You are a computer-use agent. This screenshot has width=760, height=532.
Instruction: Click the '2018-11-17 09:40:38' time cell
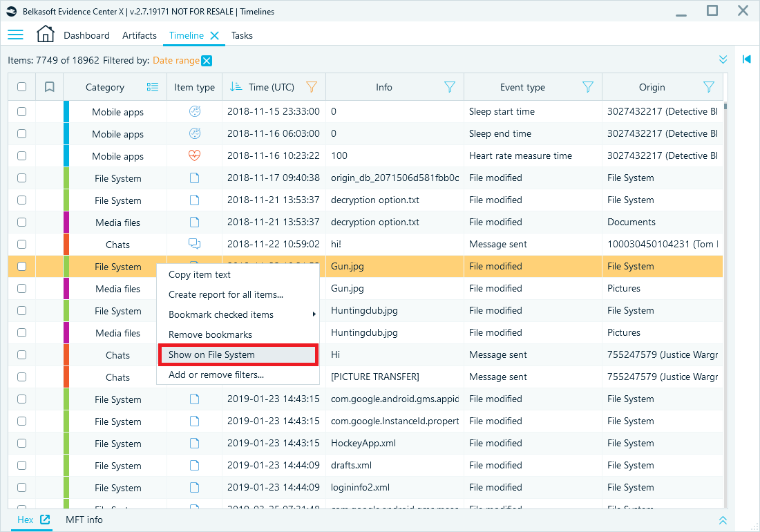pyautogui.click(x=274, y=178)
